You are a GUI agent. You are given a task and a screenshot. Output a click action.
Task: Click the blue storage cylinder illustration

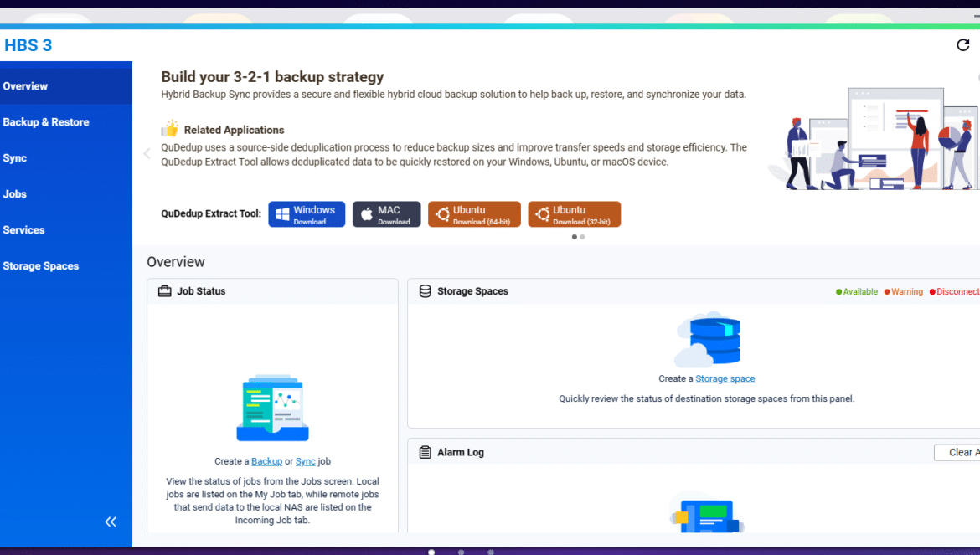[708, 340]
